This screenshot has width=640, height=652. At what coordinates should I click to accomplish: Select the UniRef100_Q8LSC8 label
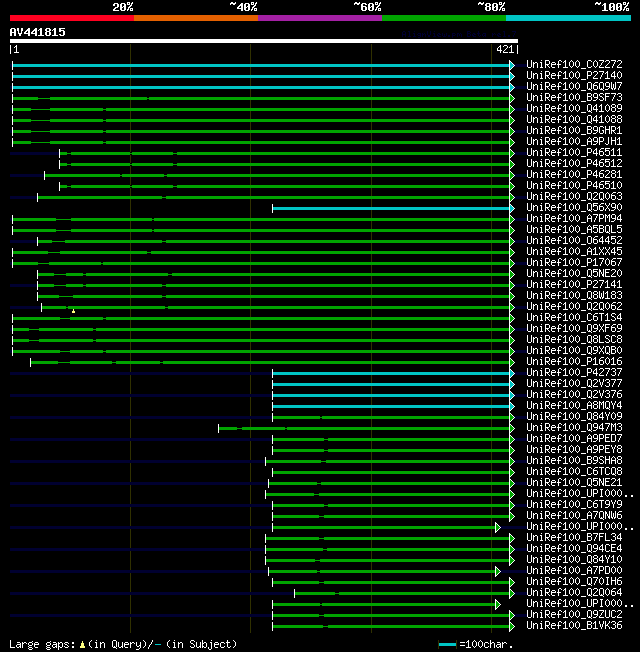[574, 339]
